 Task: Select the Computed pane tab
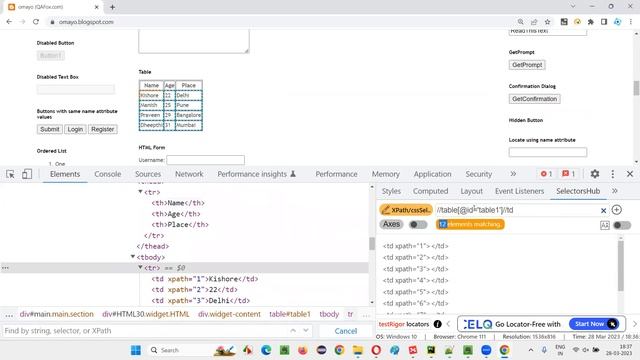click(430, 191)
